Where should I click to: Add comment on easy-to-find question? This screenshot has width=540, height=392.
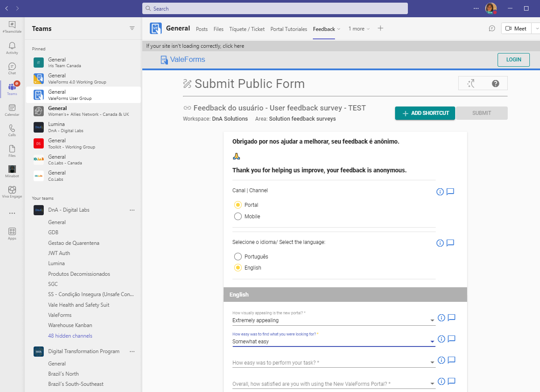click(x=452, y=339)
